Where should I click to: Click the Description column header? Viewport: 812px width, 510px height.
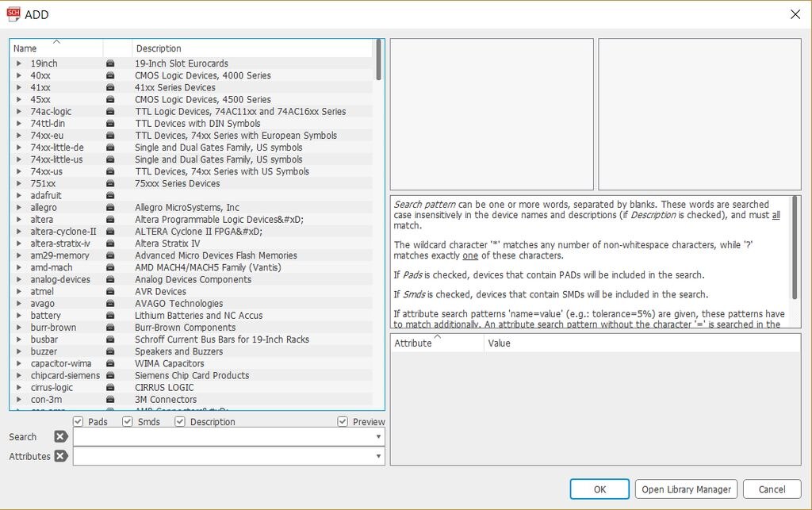(x=252, y=48)
